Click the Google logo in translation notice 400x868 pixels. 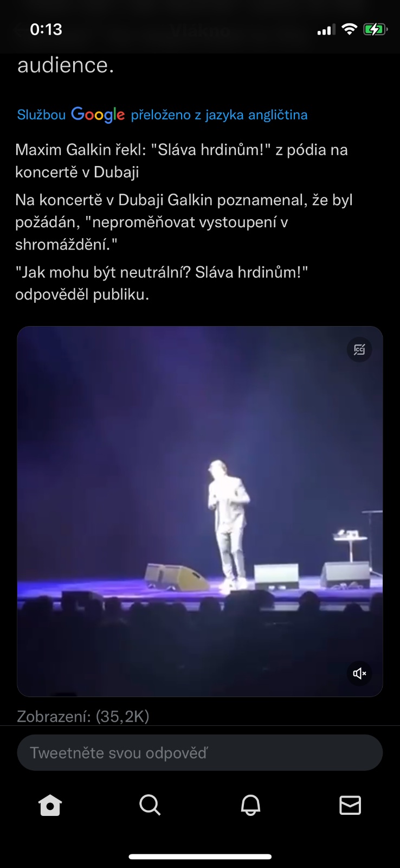(x=98, y=115)
